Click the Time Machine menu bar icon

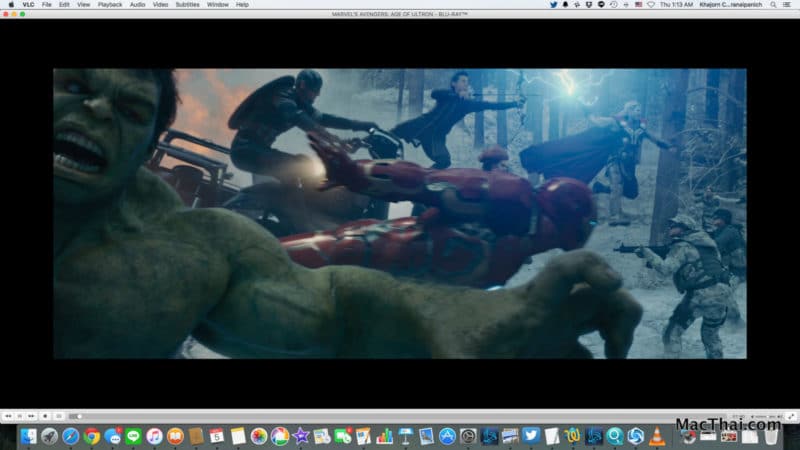613,5
